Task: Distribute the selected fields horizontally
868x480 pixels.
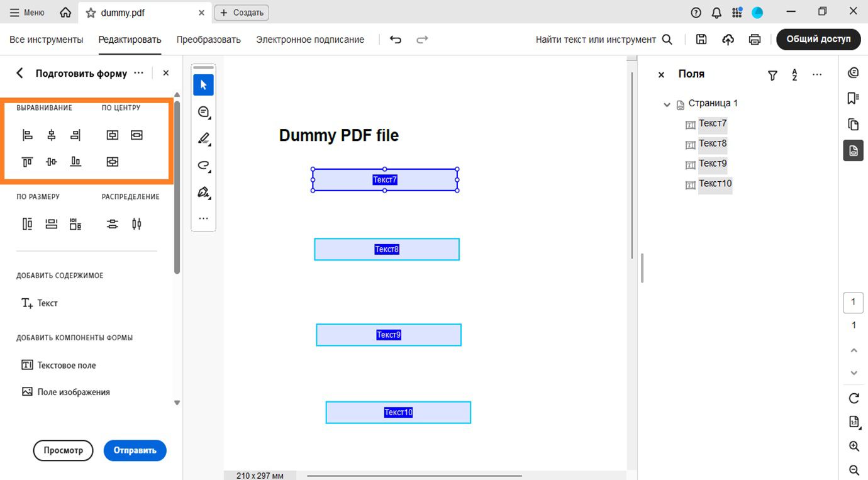Action: coord(136,224)
